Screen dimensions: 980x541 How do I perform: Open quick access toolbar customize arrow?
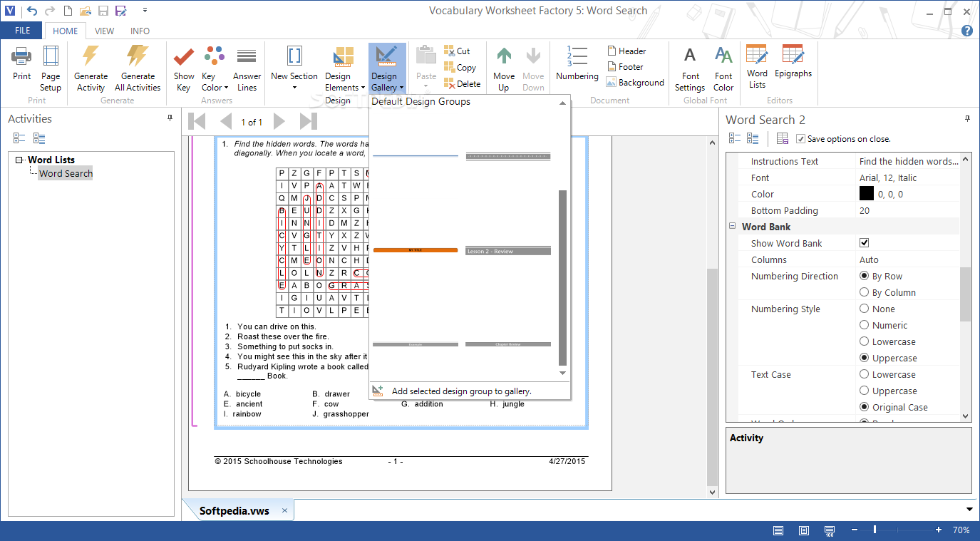click(x=145, y=11)
